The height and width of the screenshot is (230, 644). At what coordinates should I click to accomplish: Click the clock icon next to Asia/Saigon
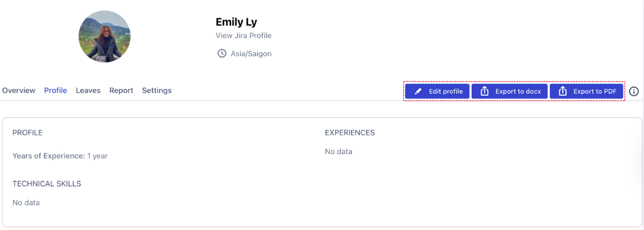(x=222, y=53)
